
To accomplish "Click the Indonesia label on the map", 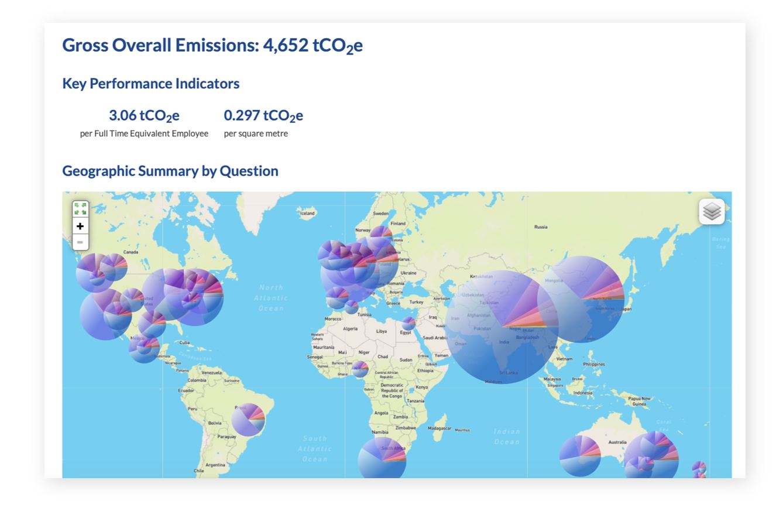I will pyautogui.click(x=582, y=393).
